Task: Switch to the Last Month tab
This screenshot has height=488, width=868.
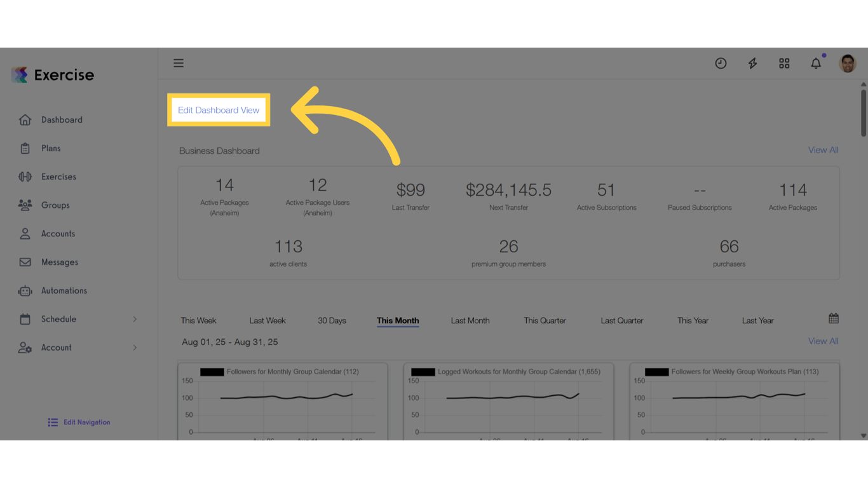Action: (x=470, y=320)
